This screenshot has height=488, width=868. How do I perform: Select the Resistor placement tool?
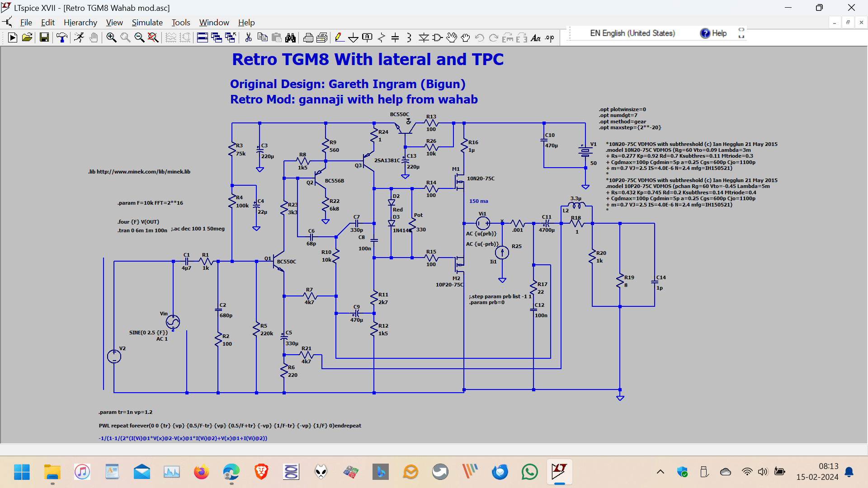coord(382,38)
